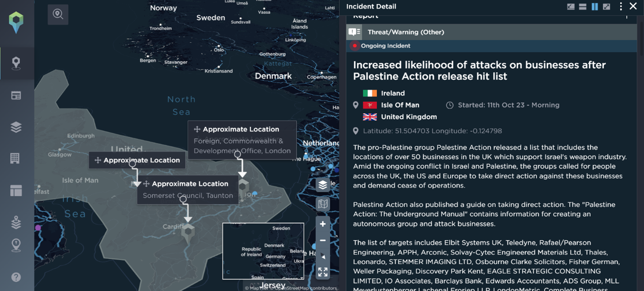The height and width of the screenshot is (291, 644).
Task: Click the United Kingdom country entry
Action: 400,117
